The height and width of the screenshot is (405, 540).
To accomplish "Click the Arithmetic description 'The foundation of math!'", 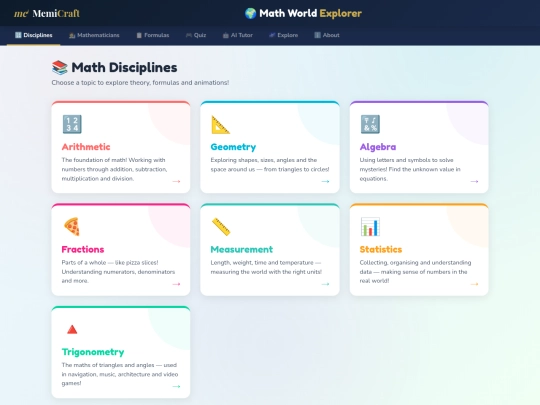I will (114, 169).
